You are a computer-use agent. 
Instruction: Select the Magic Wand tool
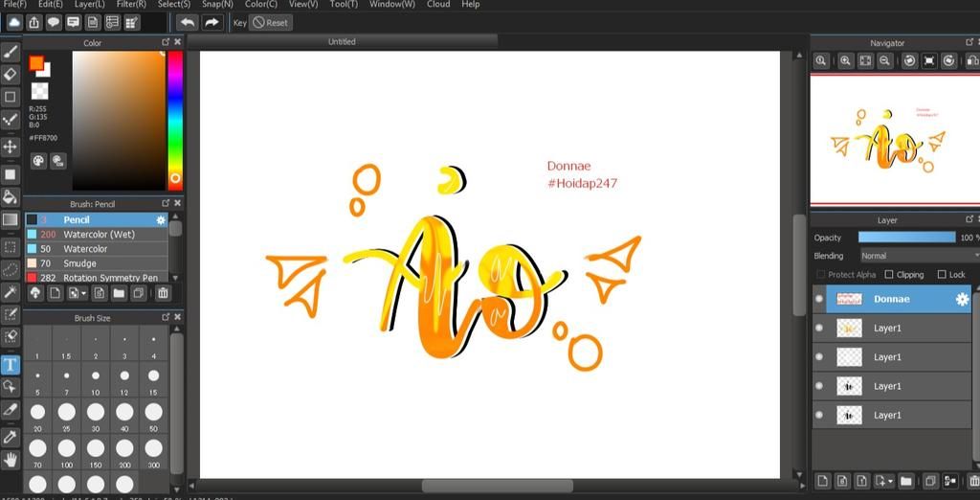tap(10, 291)
